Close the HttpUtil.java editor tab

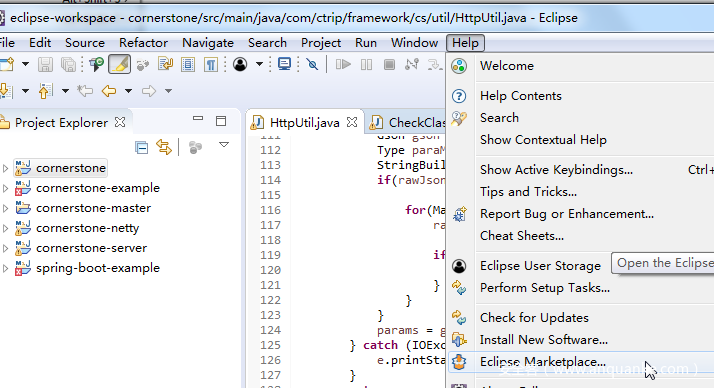[x=352, y=122]
